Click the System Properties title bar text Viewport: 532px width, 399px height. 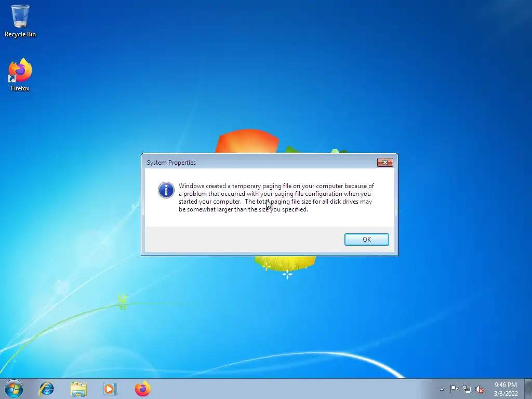click(x=171, y=163)
